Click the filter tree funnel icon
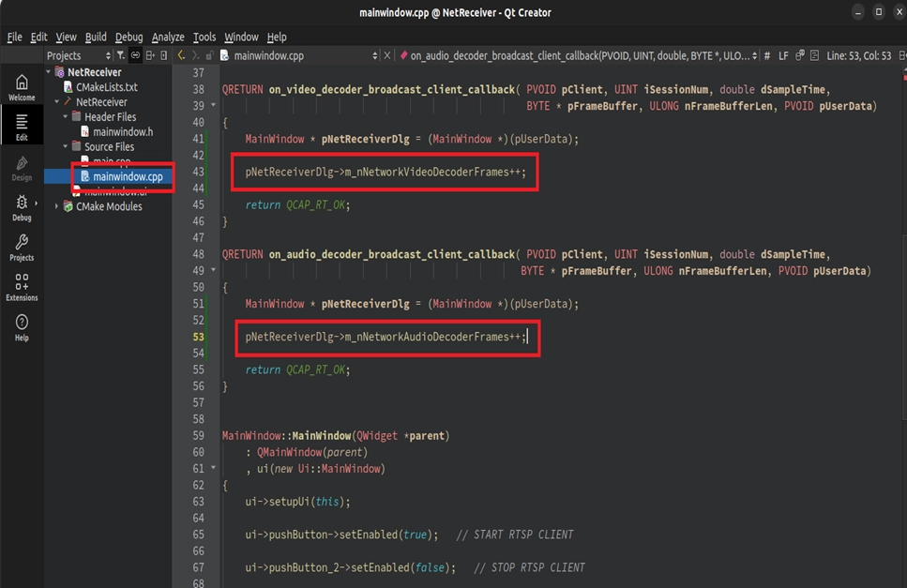 (120, 55)
